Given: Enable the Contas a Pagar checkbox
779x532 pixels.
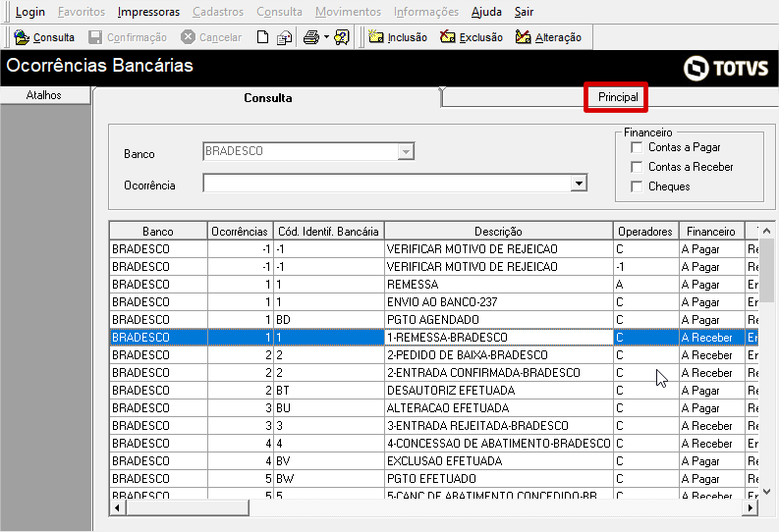Looking at the screenshot, I should 637,147.
